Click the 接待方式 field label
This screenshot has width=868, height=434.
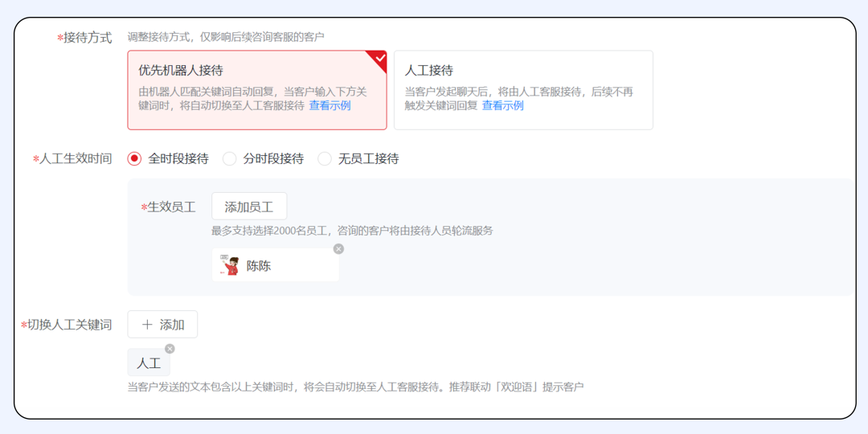88,38
